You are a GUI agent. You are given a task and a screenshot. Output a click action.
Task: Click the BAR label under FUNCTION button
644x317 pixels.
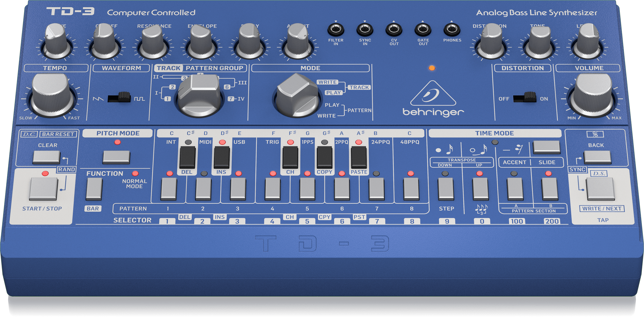click(93, 209)
